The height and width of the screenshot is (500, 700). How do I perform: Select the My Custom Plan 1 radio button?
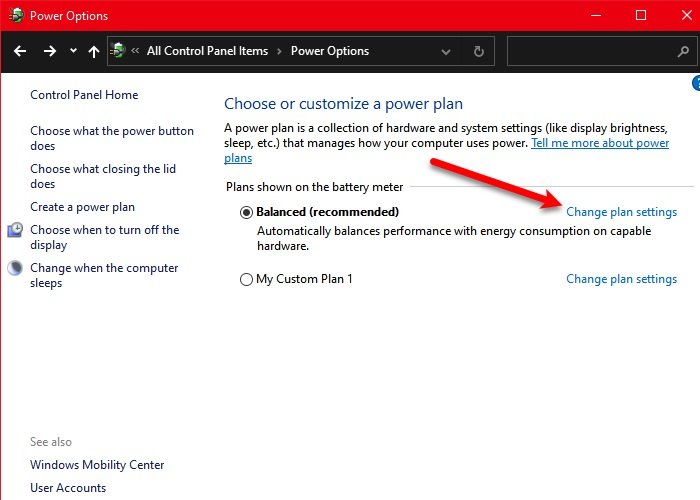(247, 280)
